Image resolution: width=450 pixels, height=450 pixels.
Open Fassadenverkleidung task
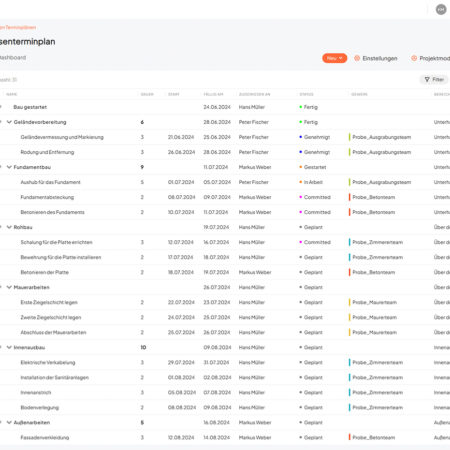point(45,437)
